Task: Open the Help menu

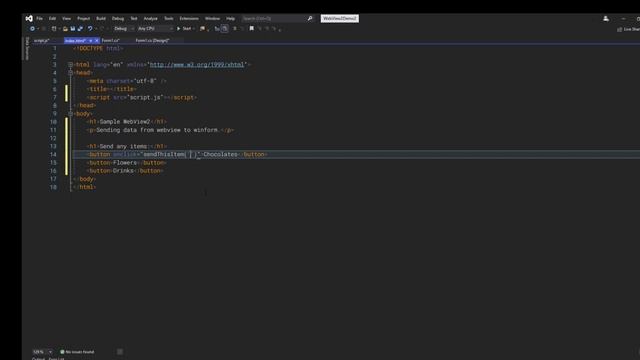Action: coord(231,18)
